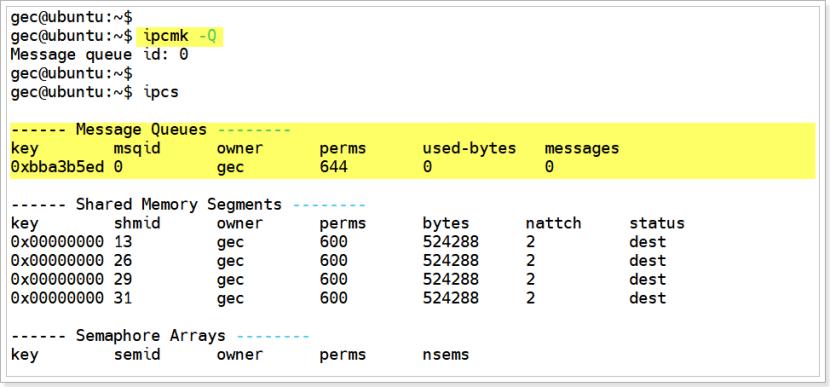Select the "Shared Memory Segments" heading
This screenshot has width=830, height=387.
(x=179, y=205)
